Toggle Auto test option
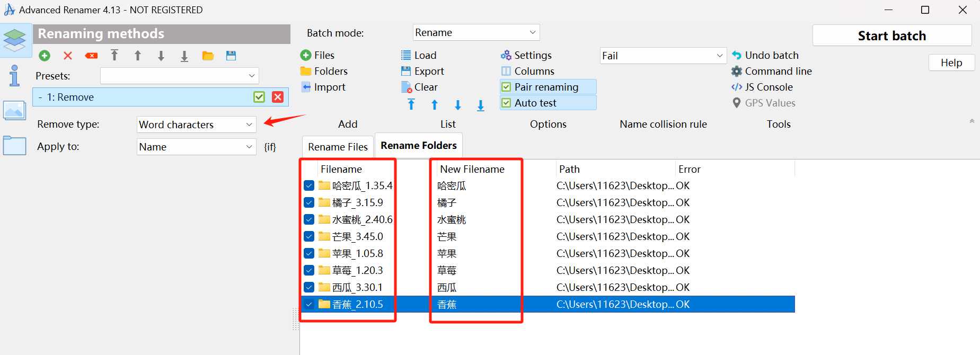Viewport: 980px width, 355px height. tap(548, 103)
